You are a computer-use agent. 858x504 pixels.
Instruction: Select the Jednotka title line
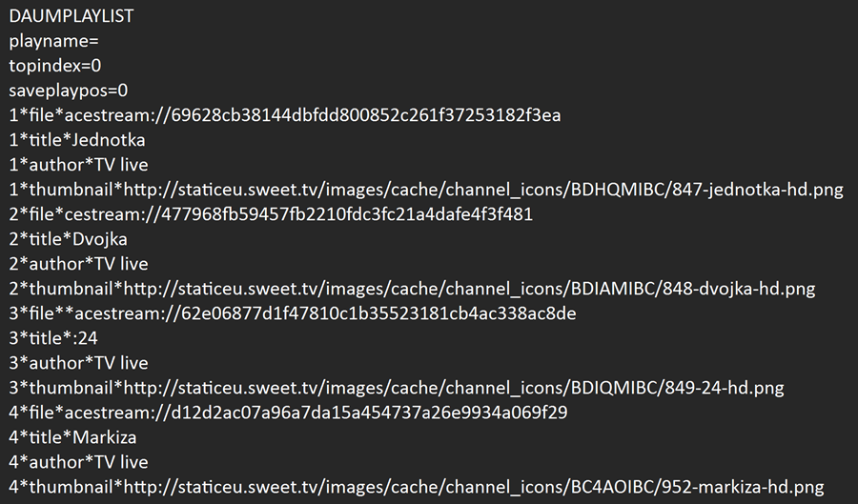pos(77,140)
